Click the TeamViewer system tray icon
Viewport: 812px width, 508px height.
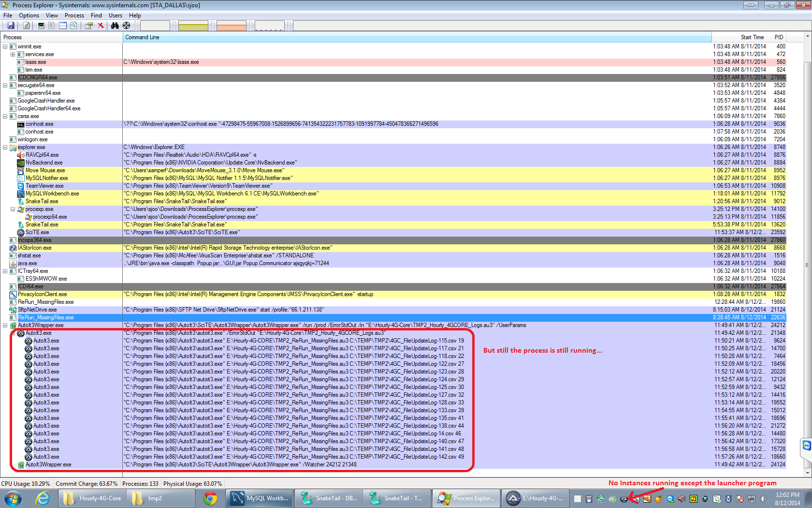pos(670,499)
